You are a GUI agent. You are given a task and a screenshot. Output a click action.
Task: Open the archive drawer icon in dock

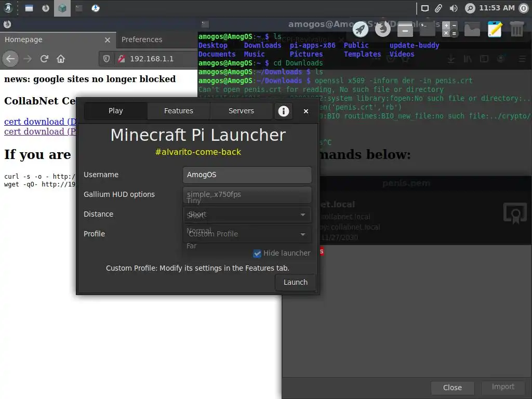pyautogui.click(x=405, y=29)
